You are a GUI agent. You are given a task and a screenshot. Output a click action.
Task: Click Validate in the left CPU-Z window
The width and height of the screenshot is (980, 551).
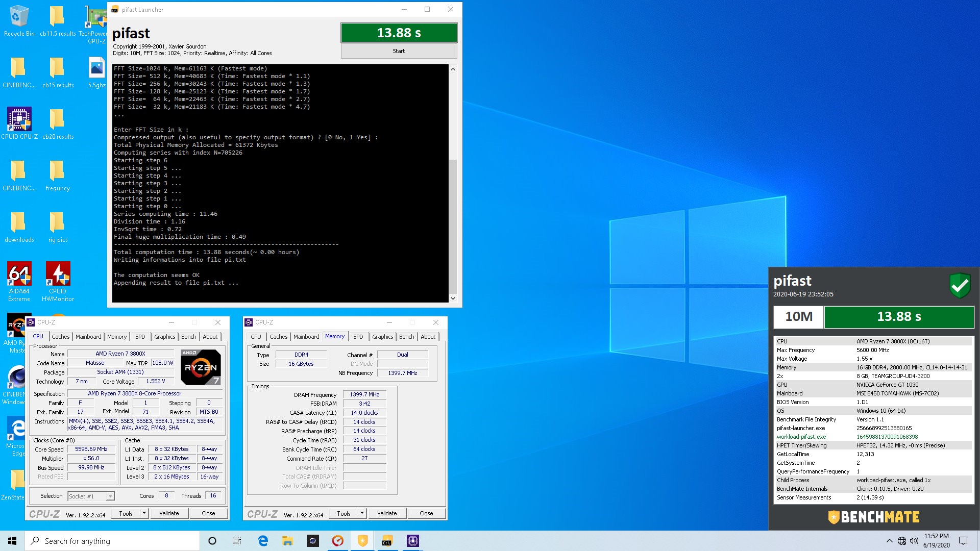(x=169, y=513)
